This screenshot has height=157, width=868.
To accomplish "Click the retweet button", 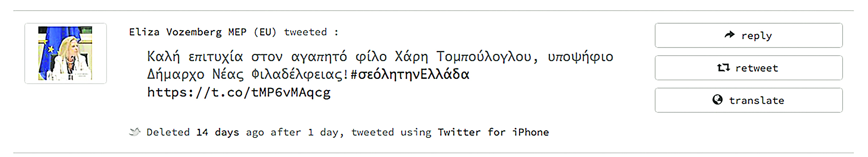I will tap(749, 68).
